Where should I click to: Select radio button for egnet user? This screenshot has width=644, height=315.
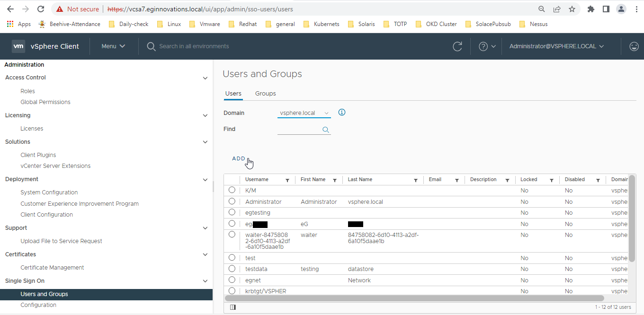pyautogui.click(x=232, y=280)
